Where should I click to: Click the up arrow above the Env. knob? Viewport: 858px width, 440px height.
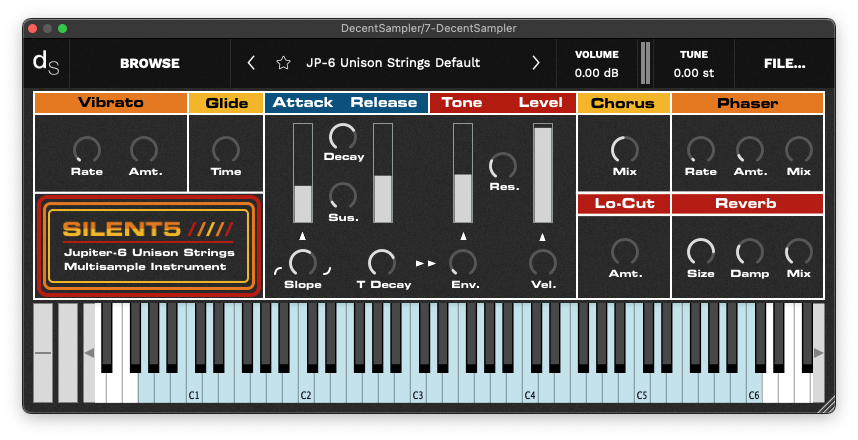click(x=463, y=236)
